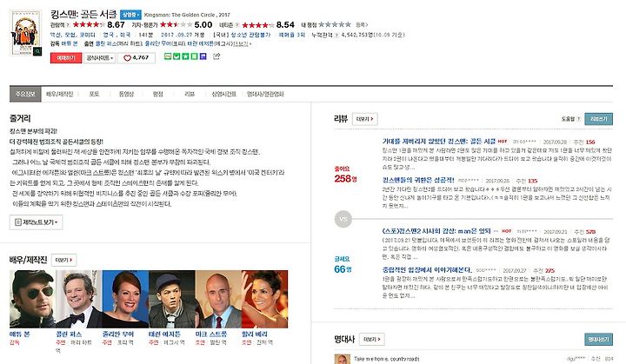The height and width of the screenshot is (364, 626).
Task: Set my rating with the 내 평점 stars
Action: pos(335,24)
